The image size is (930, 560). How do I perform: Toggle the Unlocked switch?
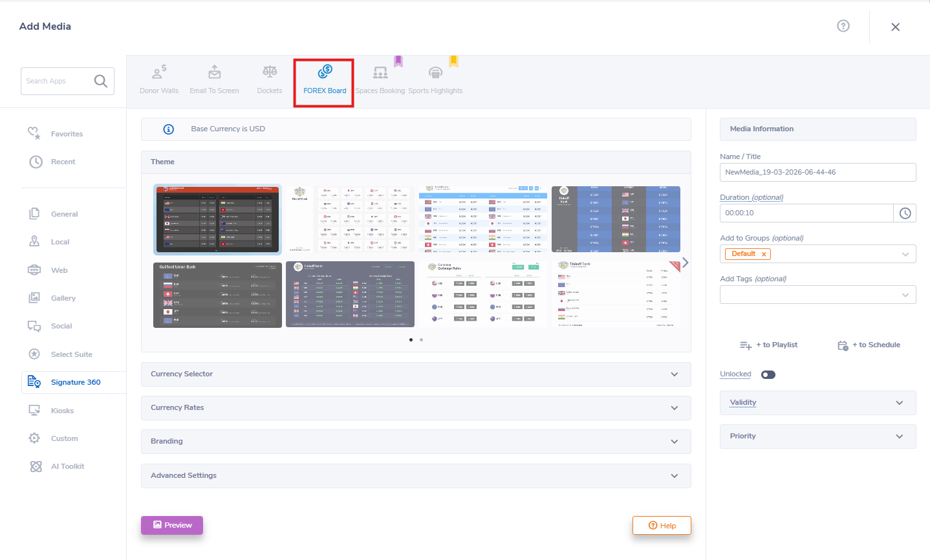click(x=768, y=375)
